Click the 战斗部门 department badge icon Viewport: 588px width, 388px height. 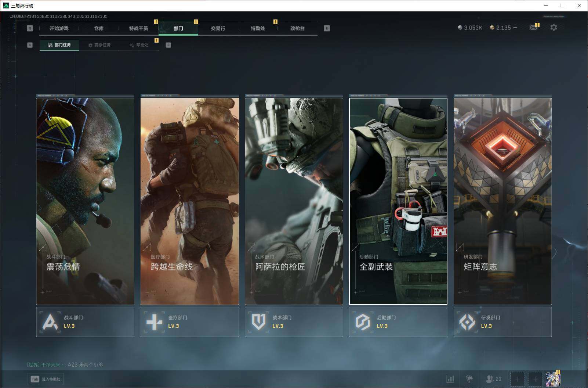pos(50,322)
